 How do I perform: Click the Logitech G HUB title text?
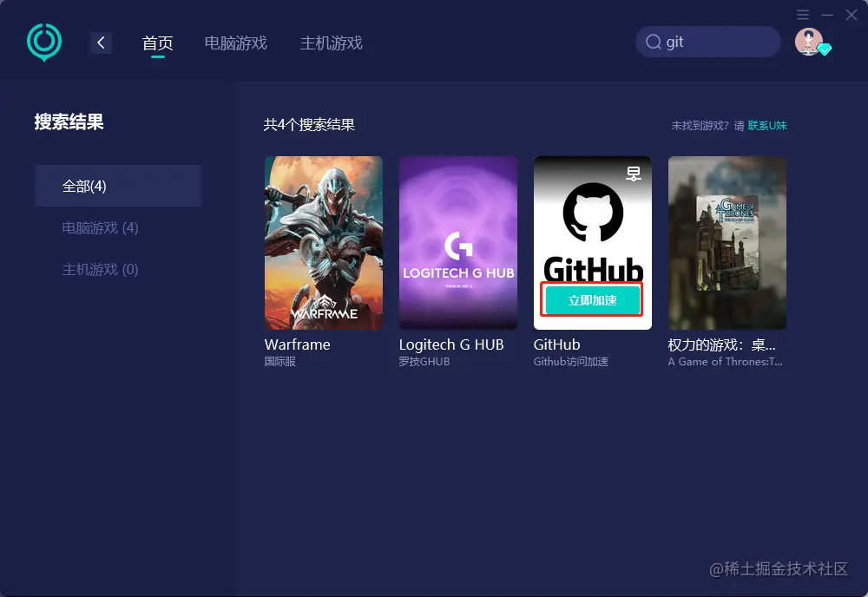(x=451, y=344)
